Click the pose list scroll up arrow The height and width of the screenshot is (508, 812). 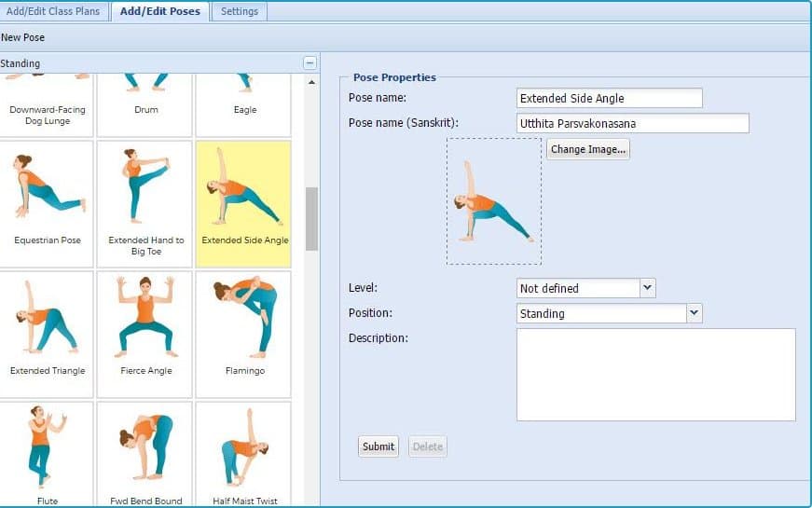311,82
